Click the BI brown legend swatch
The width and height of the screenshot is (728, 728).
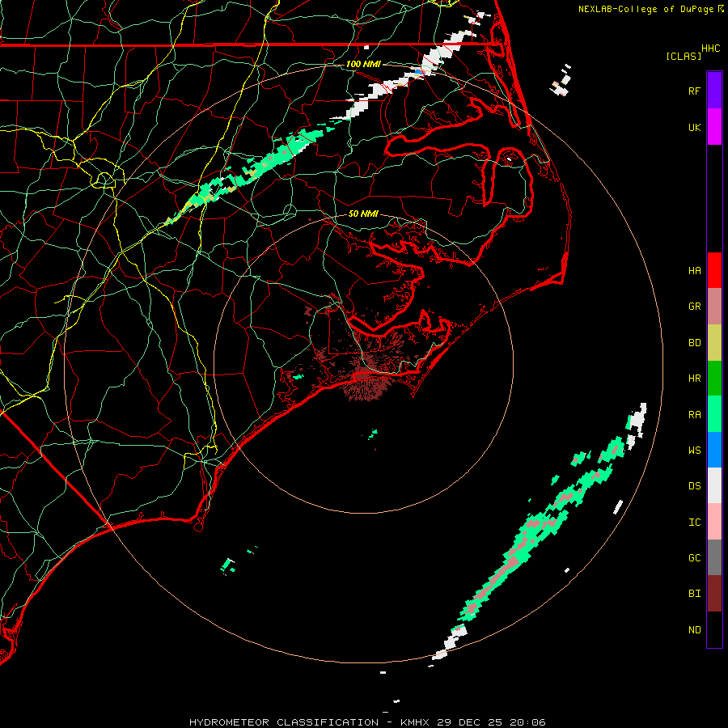(x=714, y=594)
